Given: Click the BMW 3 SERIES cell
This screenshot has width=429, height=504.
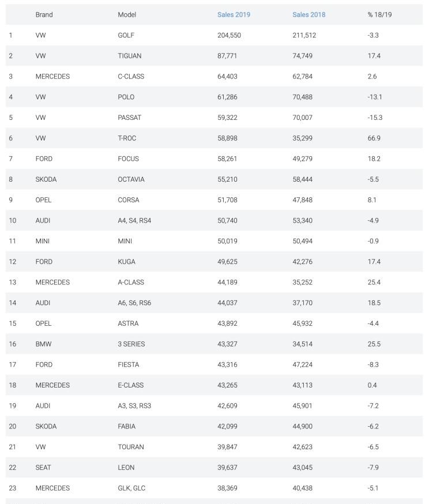Looking at the screenshot, I should pyautogui.click(x=131, y=344).
